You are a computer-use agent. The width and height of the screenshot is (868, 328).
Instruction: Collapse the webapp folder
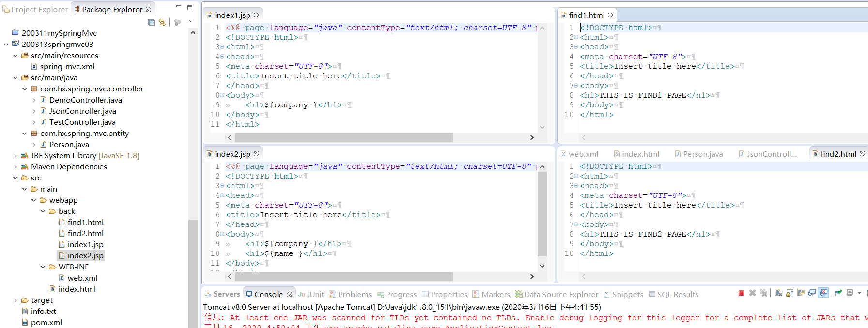(x=33, y=200)
